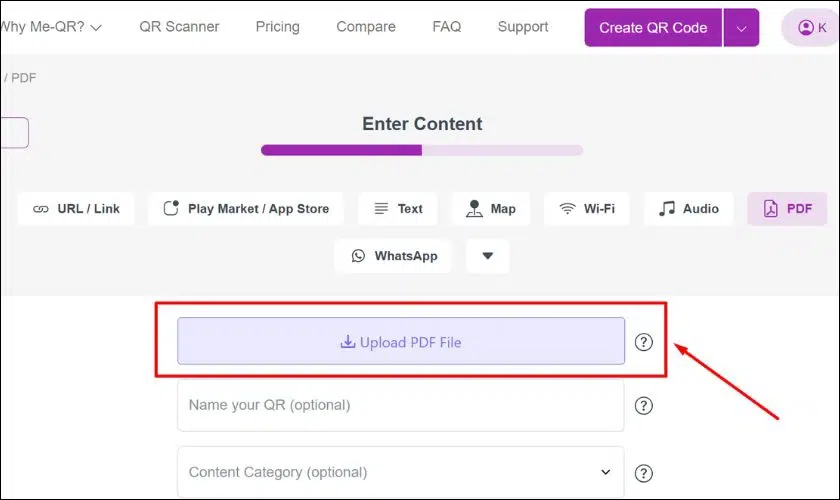The image size is (840, 500).
Task: Expand the Why Me-QR? menu
Action: (51, 27)
